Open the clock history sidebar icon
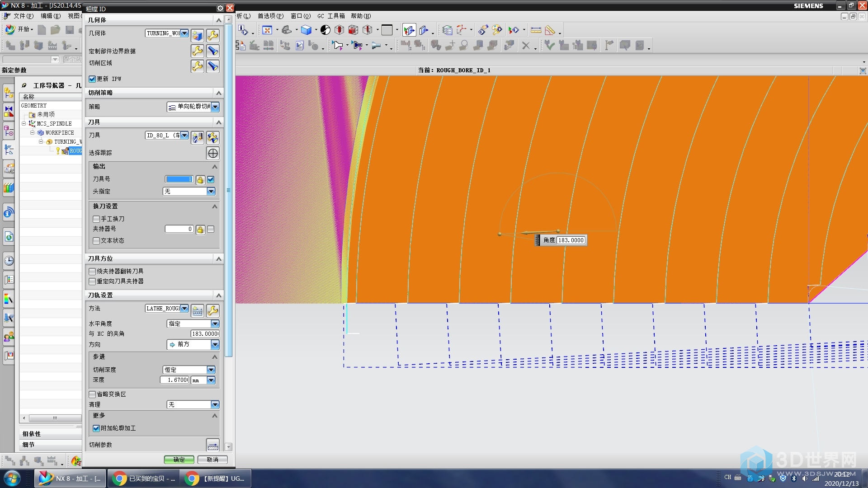868x488 pixels. point(9,260)
